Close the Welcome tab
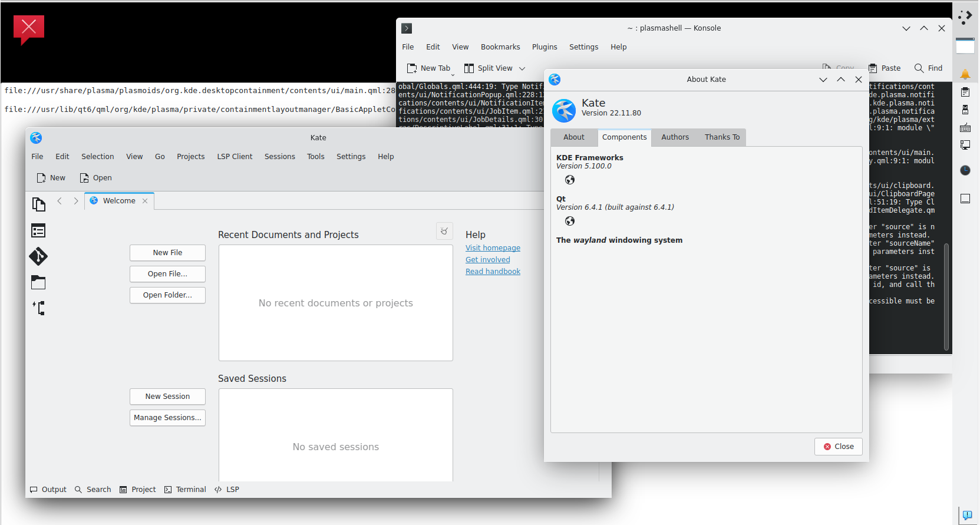Image resolution: width=980 pixels, height=525 pixels. click(x=145, y=201)
